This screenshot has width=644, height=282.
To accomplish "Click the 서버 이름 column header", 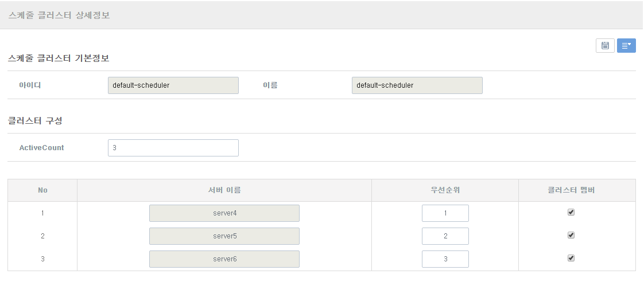I will click(224, 190).
